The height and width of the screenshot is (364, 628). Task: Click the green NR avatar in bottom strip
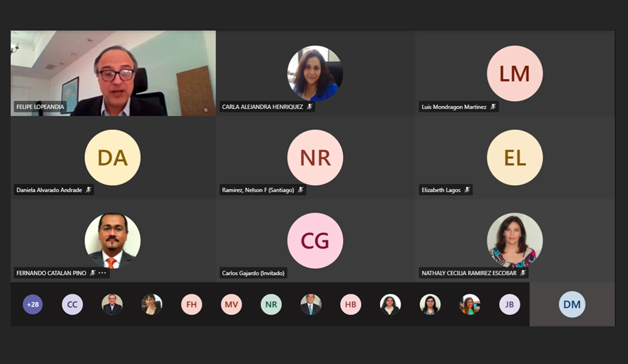tap(271, 304)
